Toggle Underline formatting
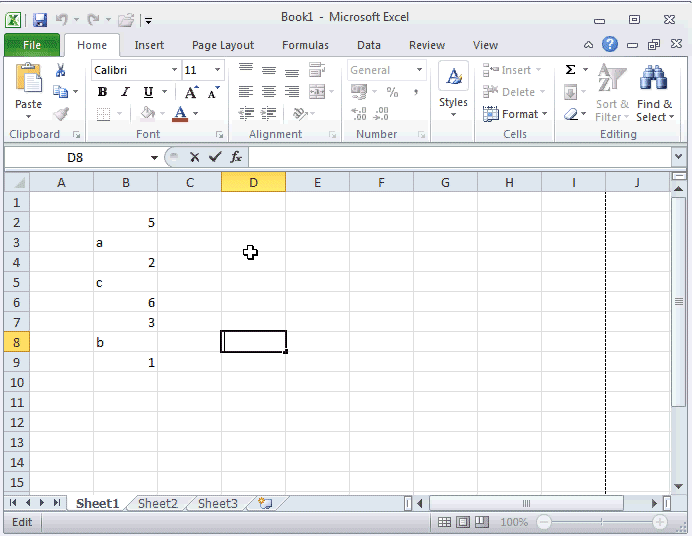The image size is (692, 536). coord(148,92)
